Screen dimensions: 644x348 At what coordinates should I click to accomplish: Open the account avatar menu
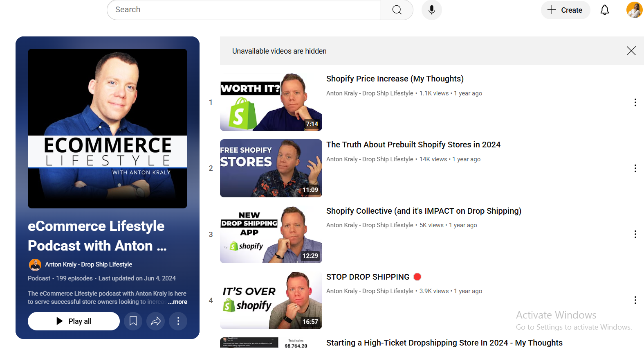[634, 10]
